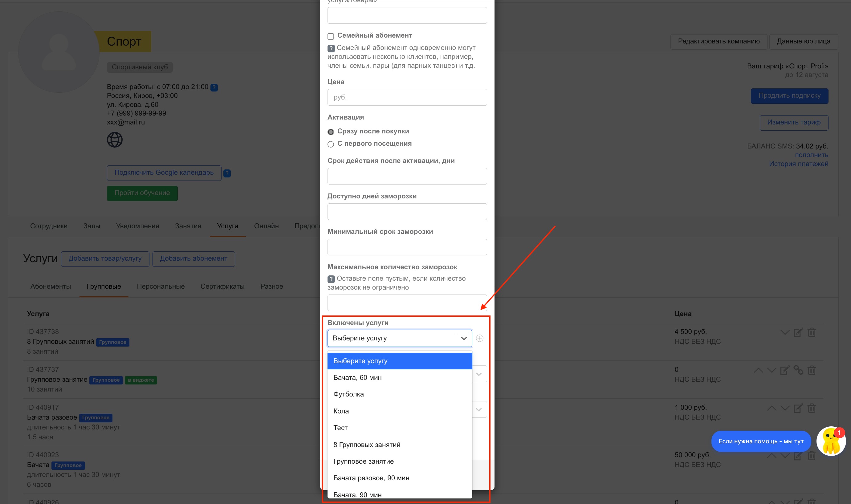Open the Сотрудники tab
The image size is (851, 504).
click(x=49, y=226)
